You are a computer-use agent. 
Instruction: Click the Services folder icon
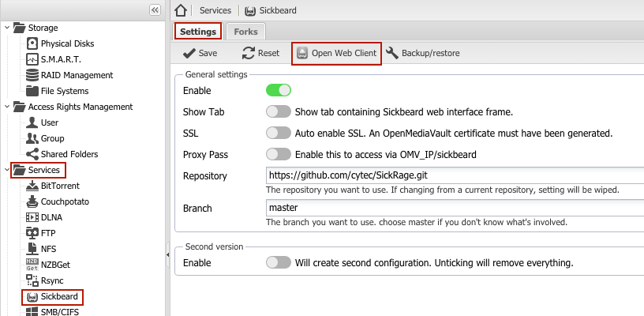pos(19,170)
